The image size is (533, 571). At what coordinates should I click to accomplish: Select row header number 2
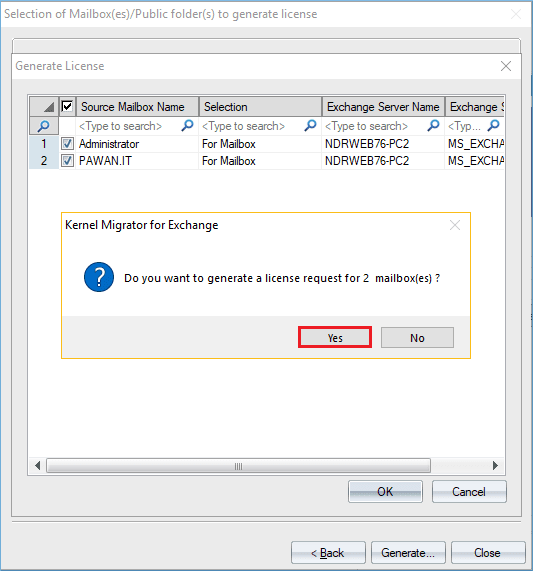[x=44, y=161]
